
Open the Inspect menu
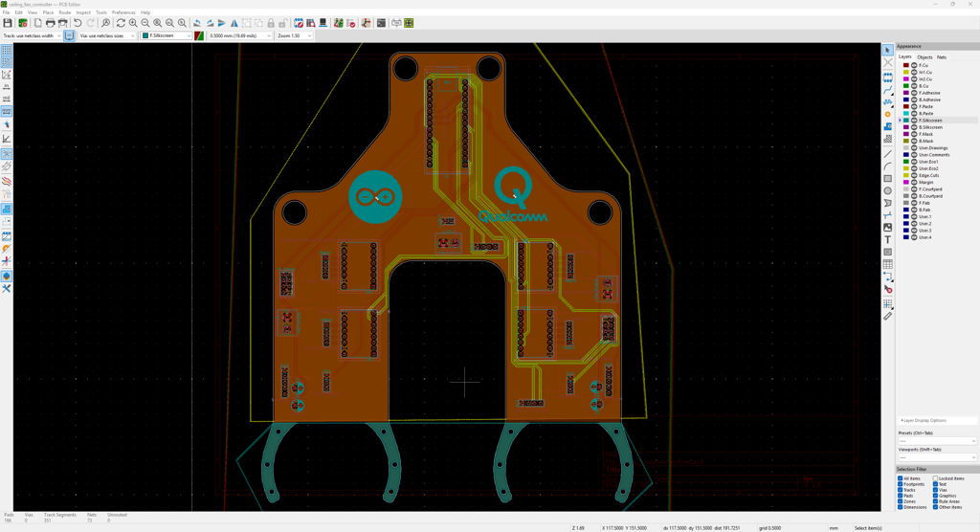coord(83,12)
